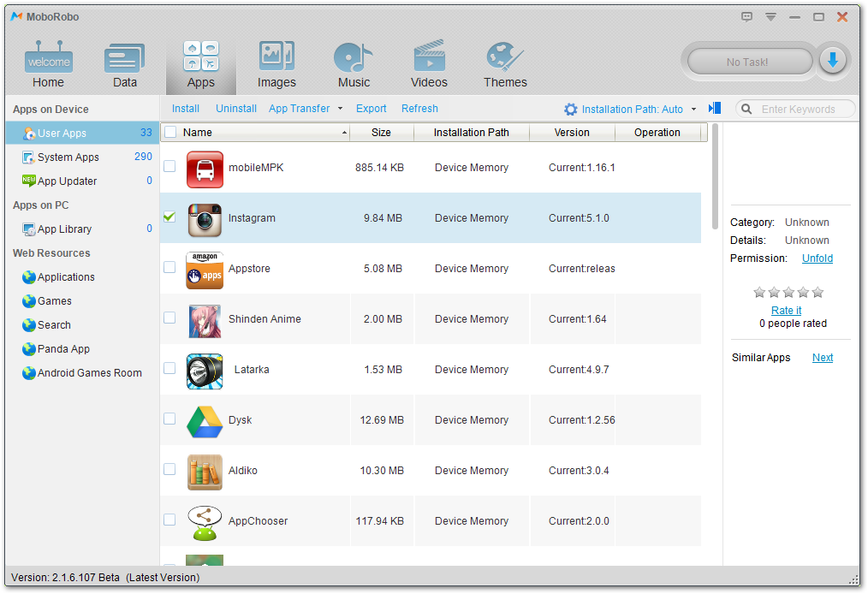Screen dimensions: 868x594
Task: Sort by the Size column header
Action: click(x=382, y=133)
